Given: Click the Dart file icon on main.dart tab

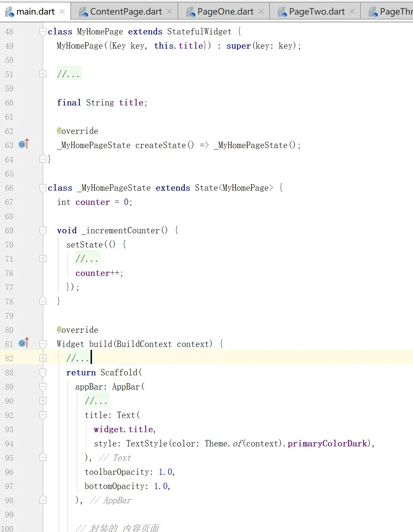Looking at the screenshot, I should coord(9,12).
